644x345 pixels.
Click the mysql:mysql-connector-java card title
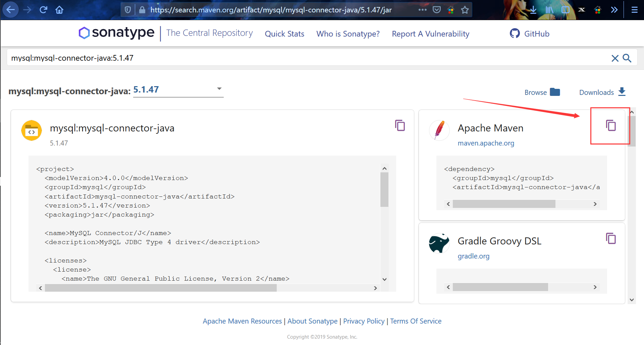tap(112, 128)
